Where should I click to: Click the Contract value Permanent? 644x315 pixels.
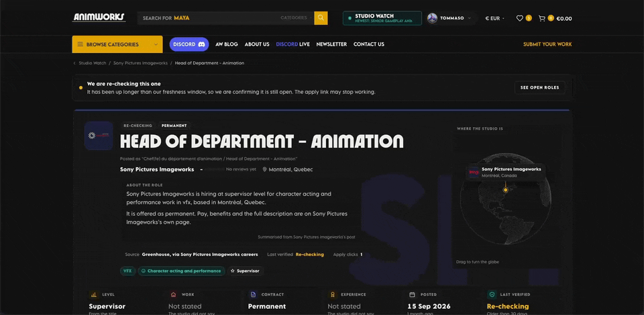[267, 306]
